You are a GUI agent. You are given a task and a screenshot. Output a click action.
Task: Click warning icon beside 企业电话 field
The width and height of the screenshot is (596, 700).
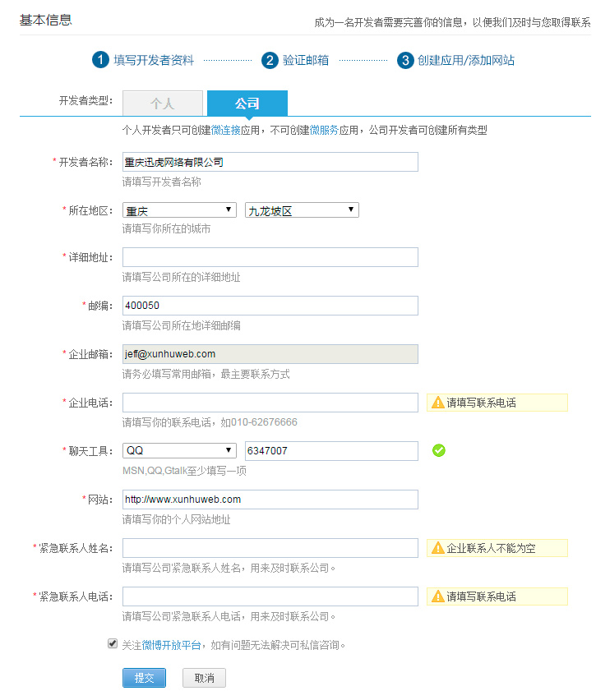coord(438,403)
